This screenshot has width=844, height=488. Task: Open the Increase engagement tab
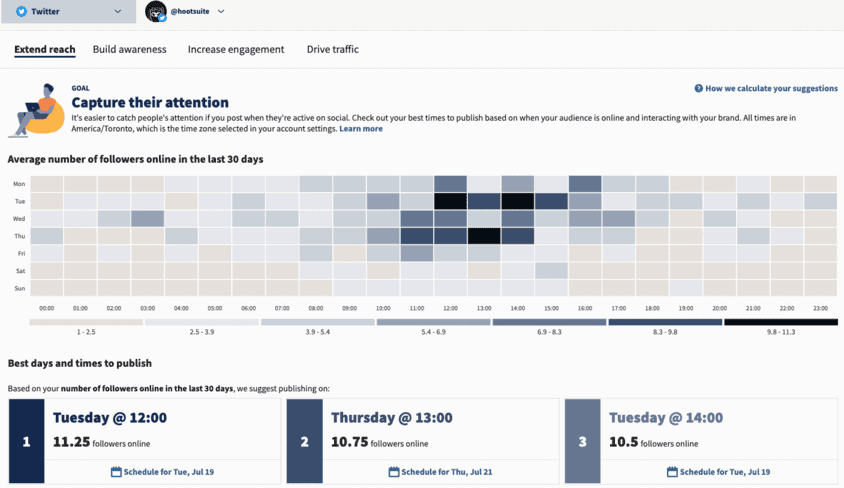236,49
